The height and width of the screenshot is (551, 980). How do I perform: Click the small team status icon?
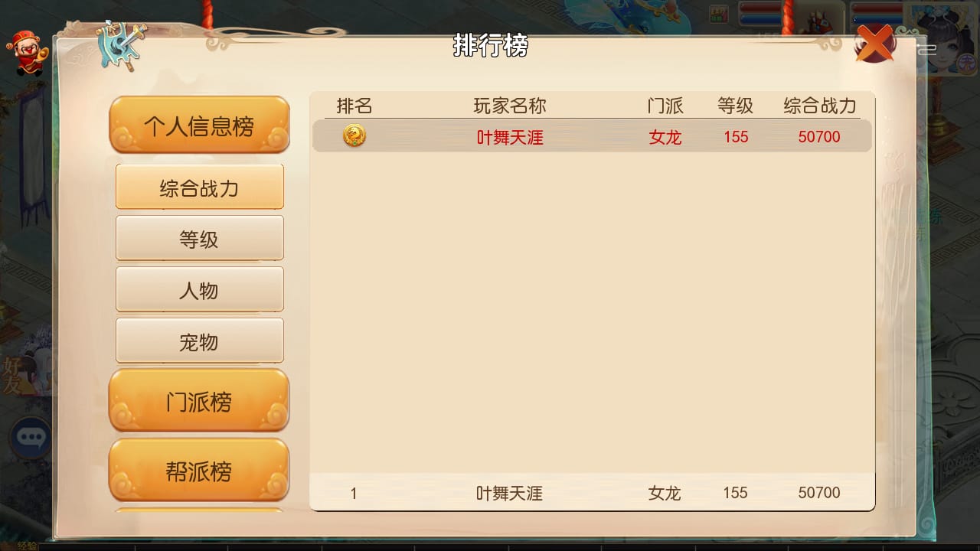pyautogui.click(x=718, y=14)
